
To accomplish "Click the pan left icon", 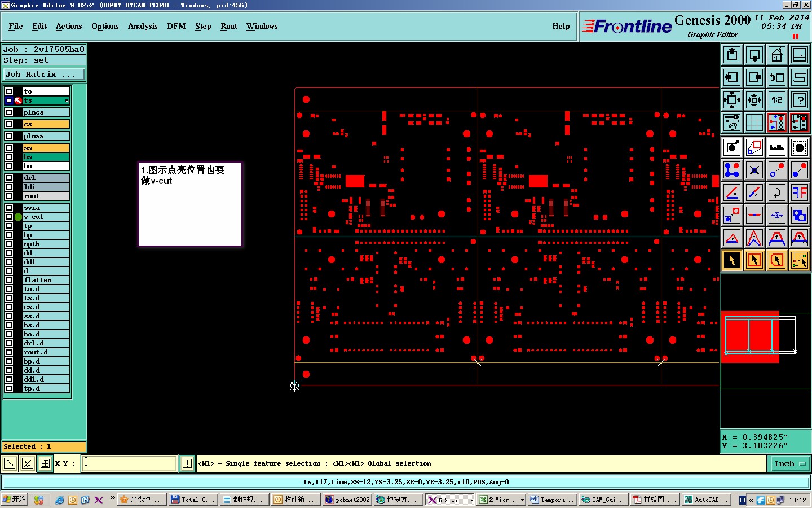I will [x=732, y=77].
